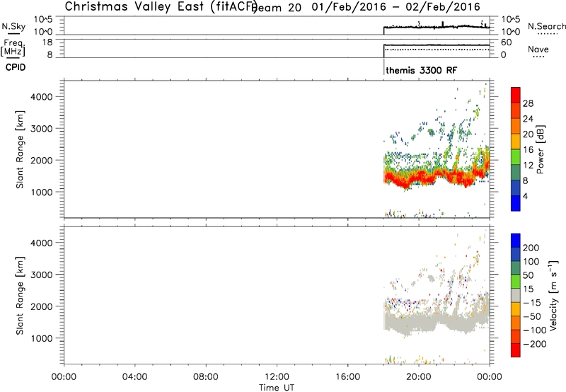Pick the red bottom segment of velocity colorbar
This screenshot has height=392, width=566.
click(x=516, y=350)
